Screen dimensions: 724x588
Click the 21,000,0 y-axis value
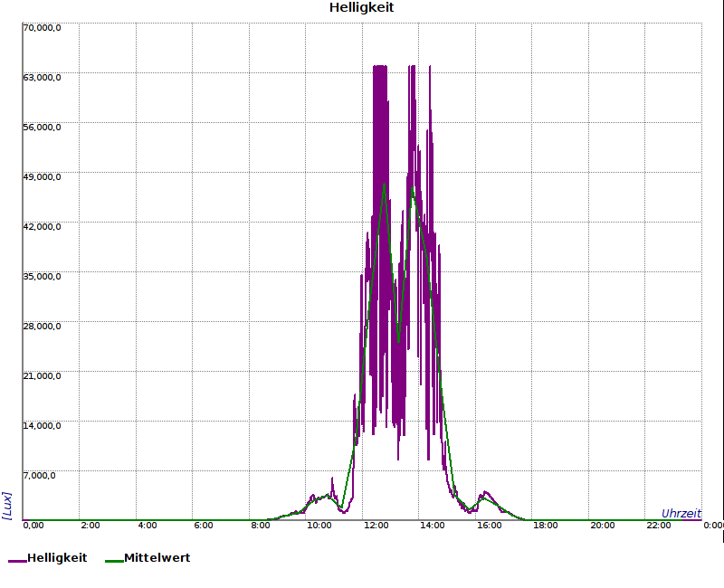[x=42, y=376]
